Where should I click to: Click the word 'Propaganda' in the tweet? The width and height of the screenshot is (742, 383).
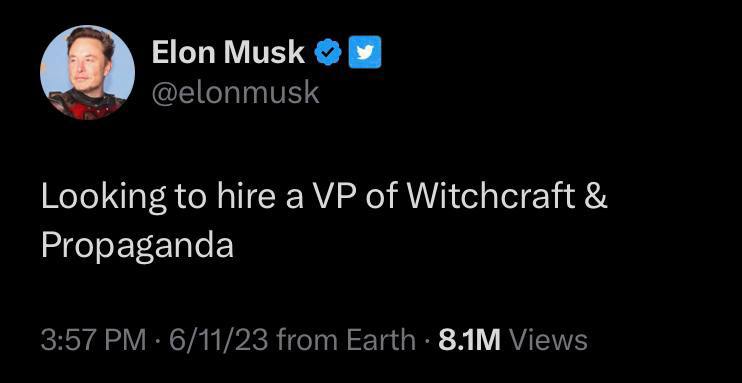click(x=137, y=246)
